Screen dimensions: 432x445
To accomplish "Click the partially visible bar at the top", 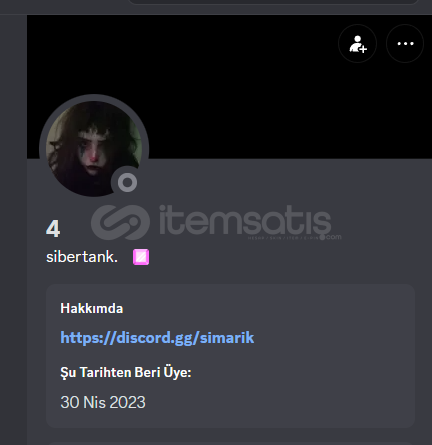I will coord(273,2).
